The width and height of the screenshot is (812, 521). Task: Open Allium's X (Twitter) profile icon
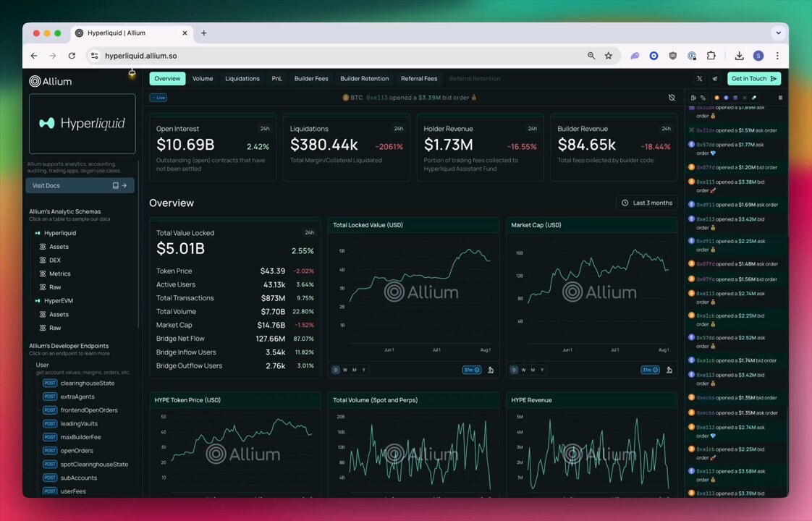click(x=700, y=79)
